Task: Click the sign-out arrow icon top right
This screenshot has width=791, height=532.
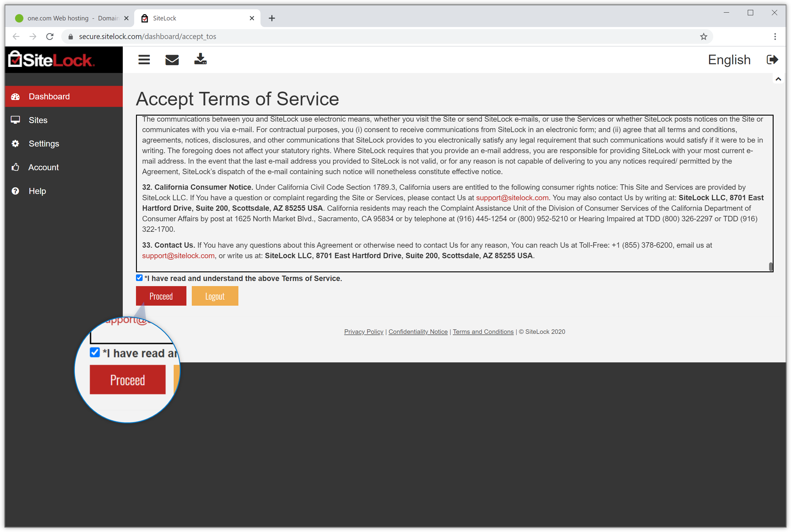Action: [772, 60]
